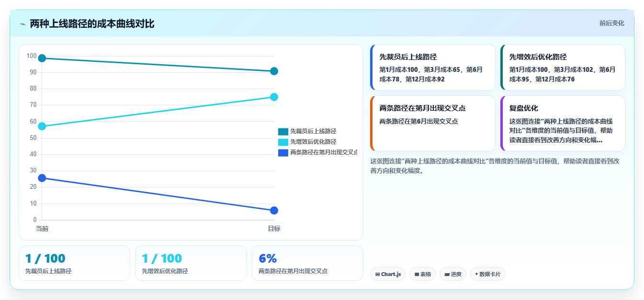Click the 两条路径在第月出现交叉点 legend label
The image size is (644, 300).
324,152
